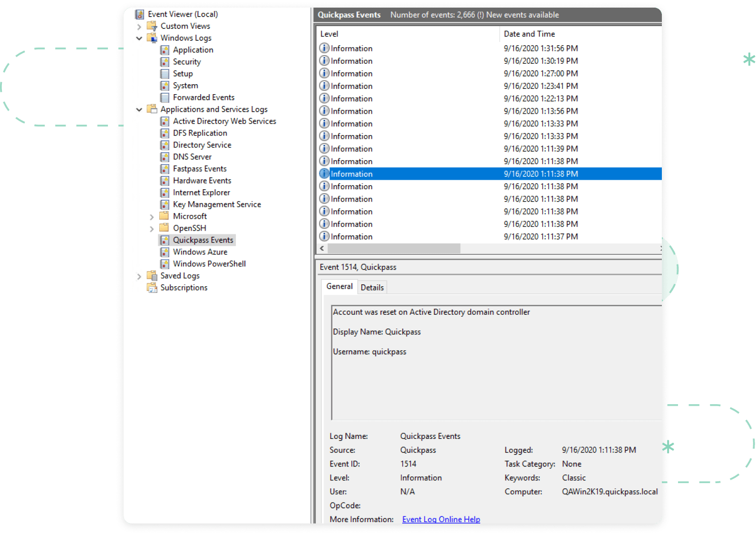Click the Security log icon

click(x=165, y=62)
